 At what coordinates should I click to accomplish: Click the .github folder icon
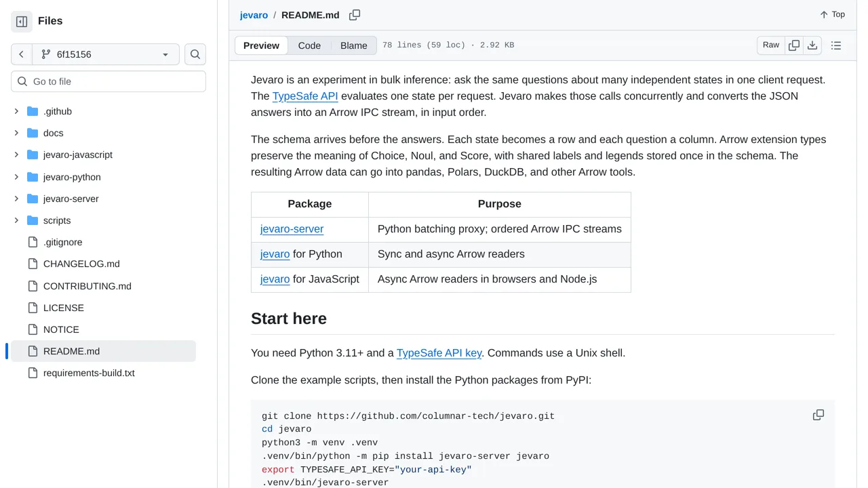pos(33,111)
